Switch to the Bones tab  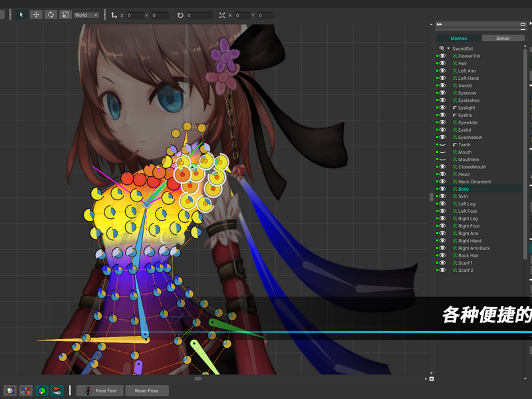pos(503,39)
